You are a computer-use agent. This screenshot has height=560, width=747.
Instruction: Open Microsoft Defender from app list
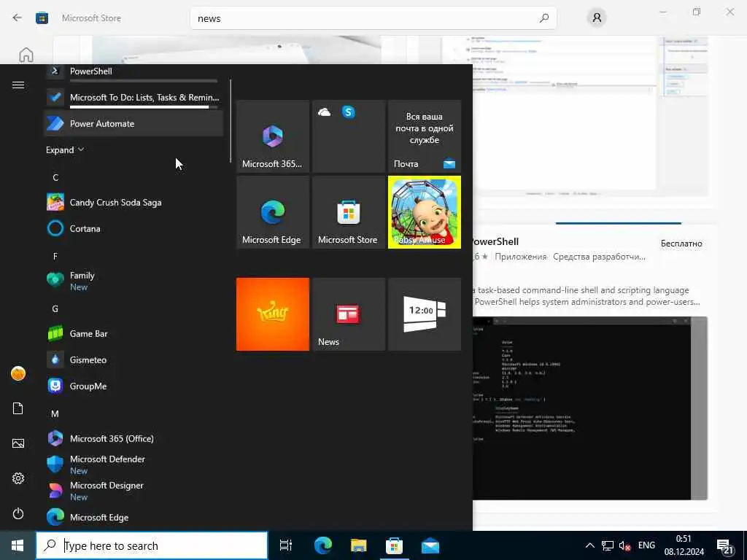(x=133, y=464)
